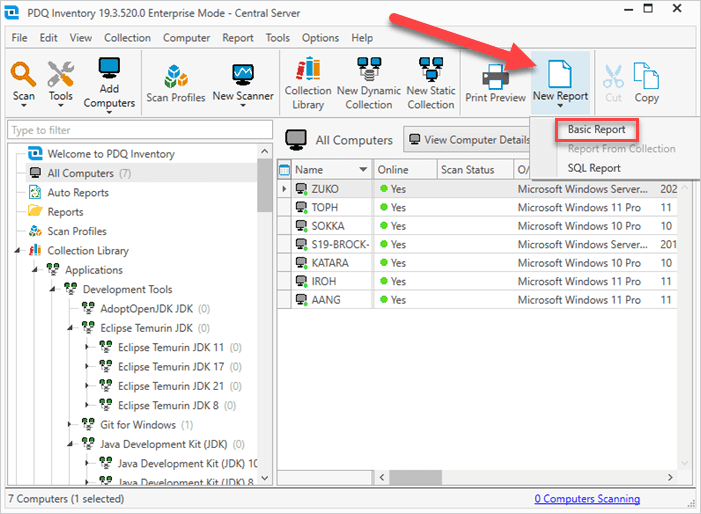Select Eclipse Temurin JDK 8 collection

[x=168, y=405]
